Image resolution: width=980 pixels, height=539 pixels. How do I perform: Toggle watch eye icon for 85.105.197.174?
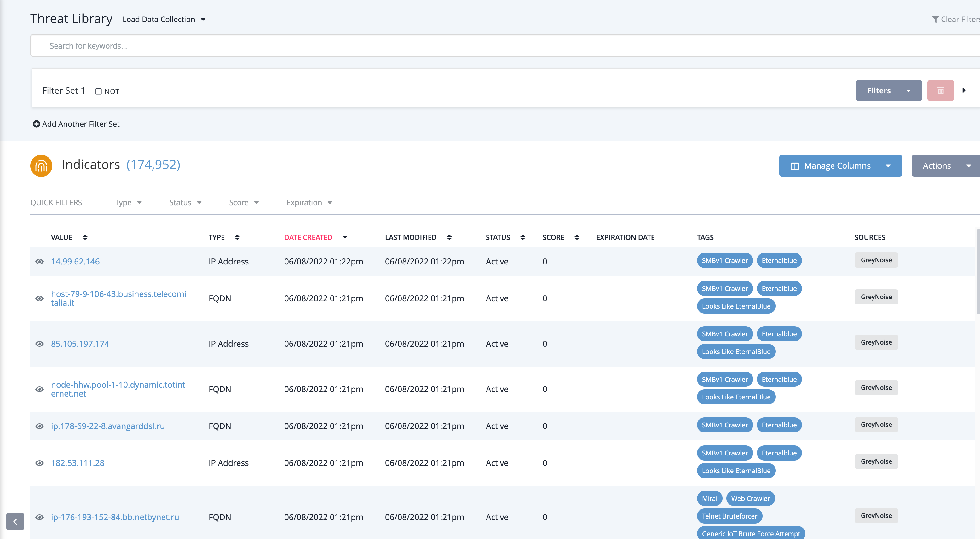[40, 344]
